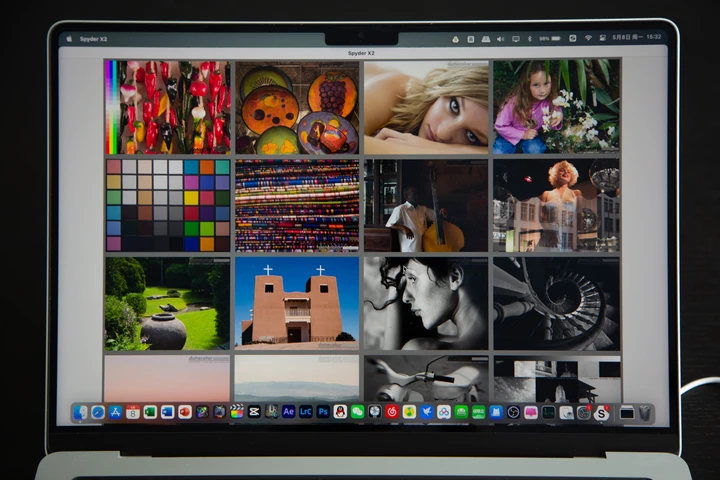Image resolution: width=720 pixels, height=480 pixels.
Task: Select the colorful striped fabric image
Action: pos(297,205)
